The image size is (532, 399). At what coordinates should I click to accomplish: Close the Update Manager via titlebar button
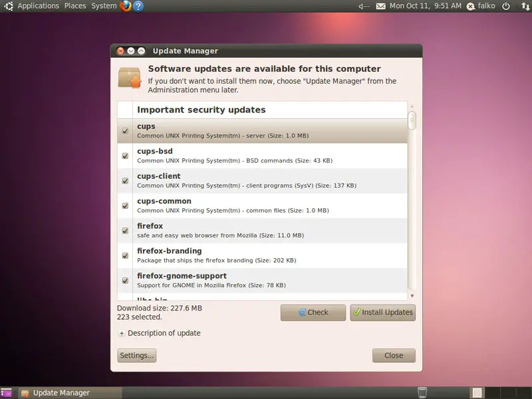point(120,51)
